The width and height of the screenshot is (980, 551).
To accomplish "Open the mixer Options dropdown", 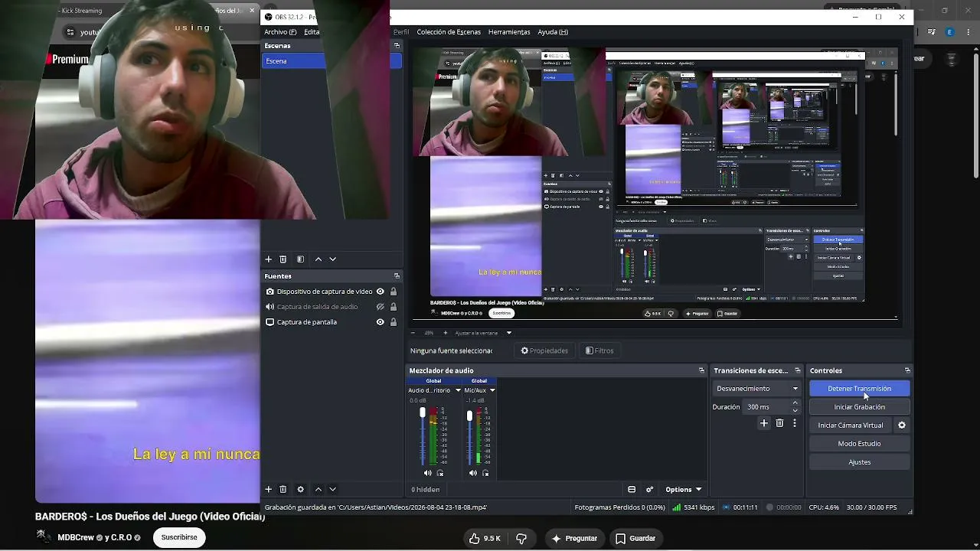I will pyautogui.click(x=683, y=490).
